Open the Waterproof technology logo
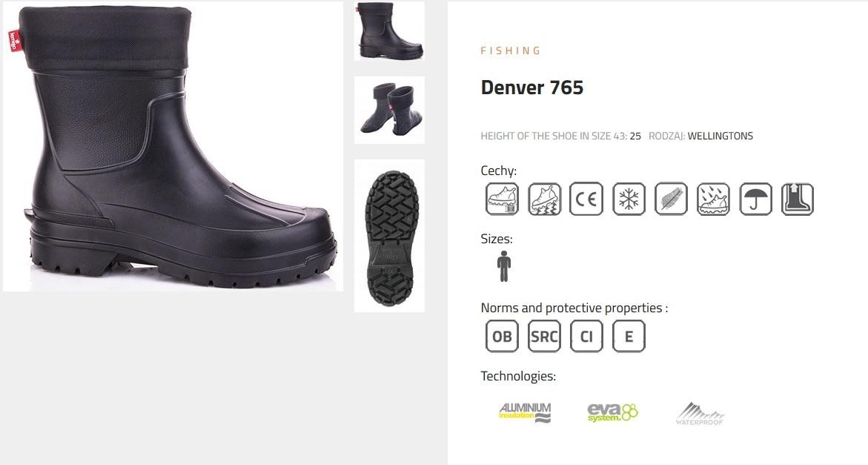Viewport: 868px width, 465px height. (700, 414)
